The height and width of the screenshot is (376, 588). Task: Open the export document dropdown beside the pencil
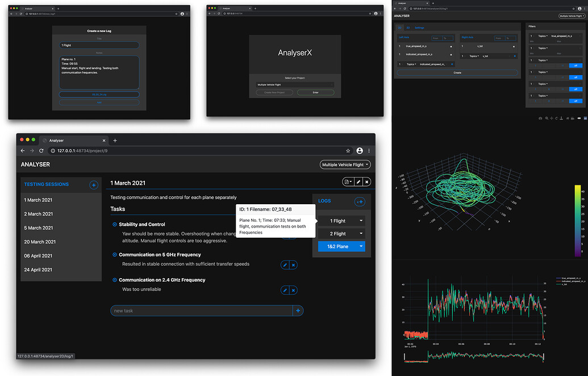(x=347, y=182)
